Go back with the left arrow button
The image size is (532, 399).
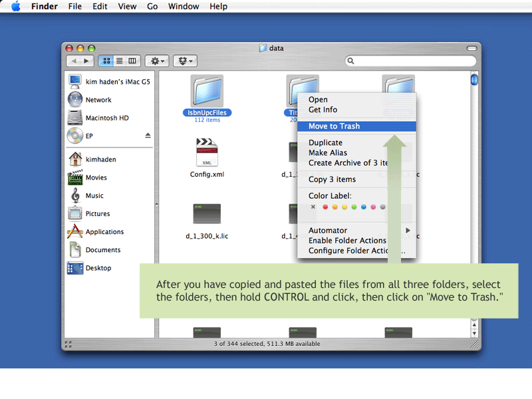pyautogui.click(x=74, y=61)
